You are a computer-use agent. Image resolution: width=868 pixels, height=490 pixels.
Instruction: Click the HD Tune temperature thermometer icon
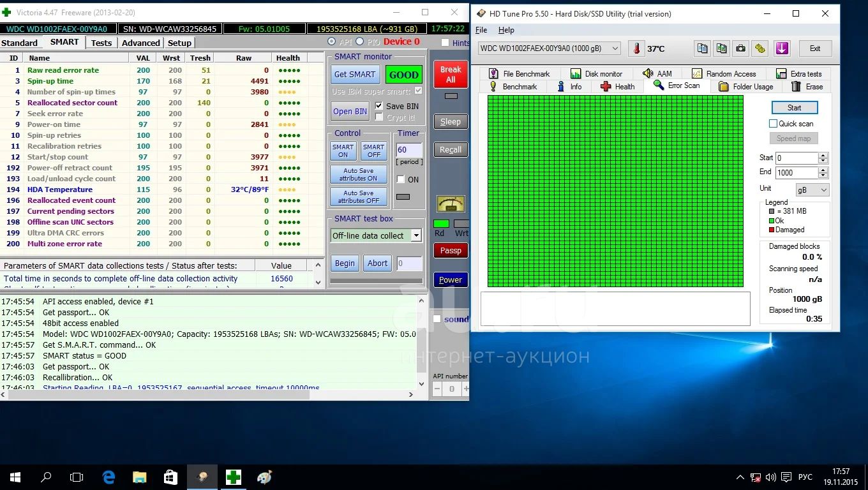click(636, 48)
